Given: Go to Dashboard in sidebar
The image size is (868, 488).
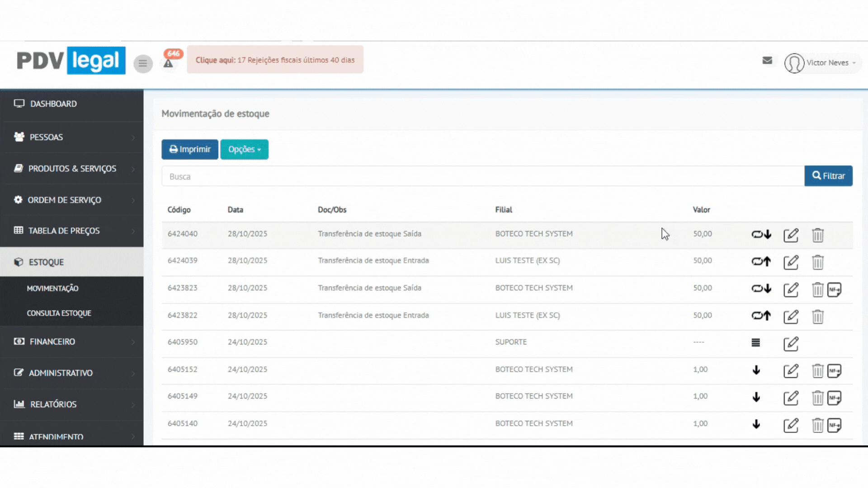Looking at the screenshot, I should (53, 104).
